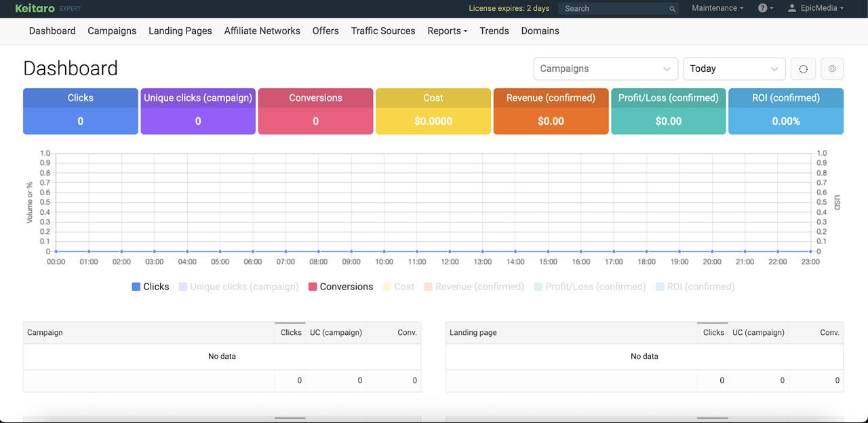
Task: Click the blue Clicks metric card
Action: tap(81, 111)
